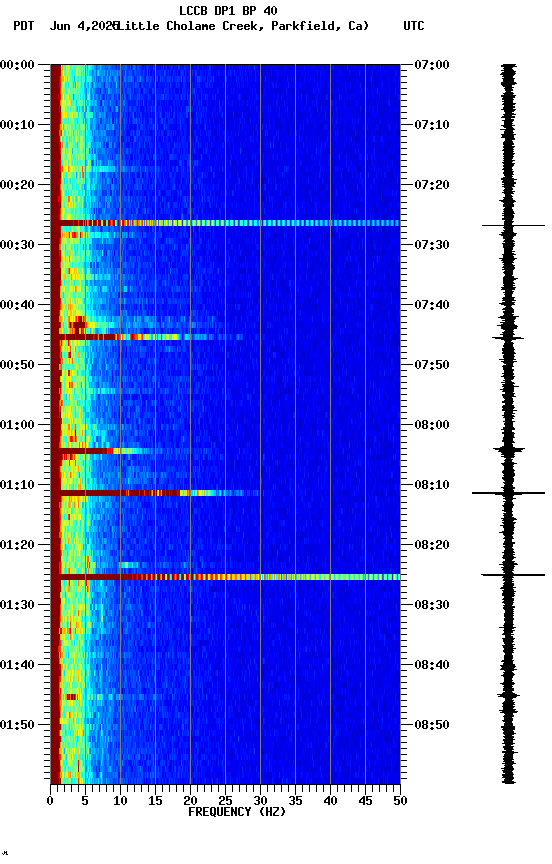Click the 07:40 UTC time label
The width and height of the screenshot is (552, 864).
431,305
